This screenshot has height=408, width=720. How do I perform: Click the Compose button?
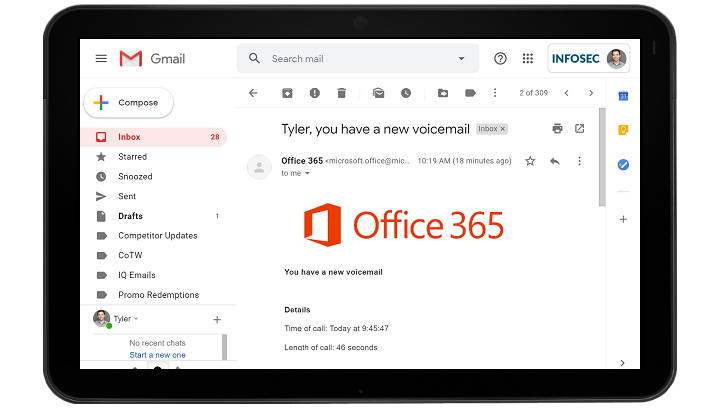click(x=128, y=102)
